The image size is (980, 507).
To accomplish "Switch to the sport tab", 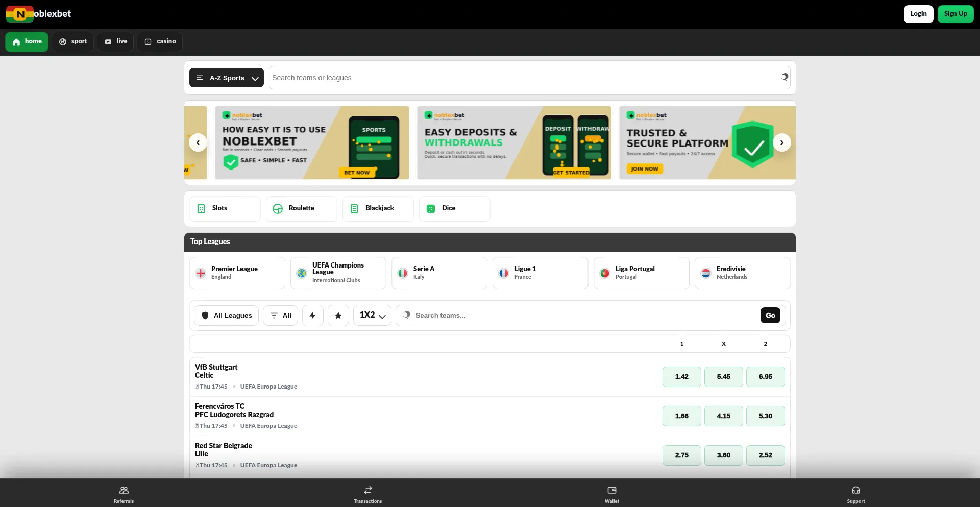I will coord(72,41).
